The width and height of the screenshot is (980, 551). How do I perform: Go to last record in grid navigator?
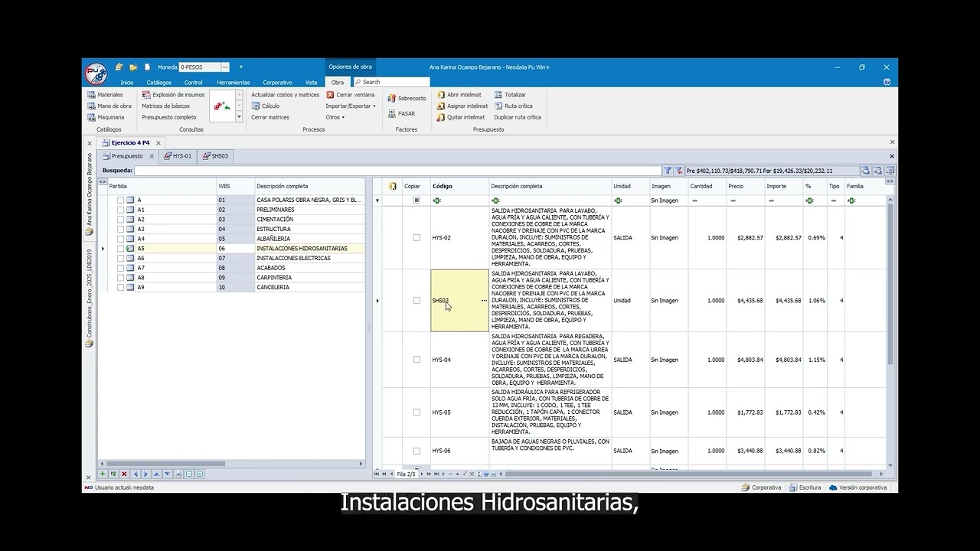point(436,474)
